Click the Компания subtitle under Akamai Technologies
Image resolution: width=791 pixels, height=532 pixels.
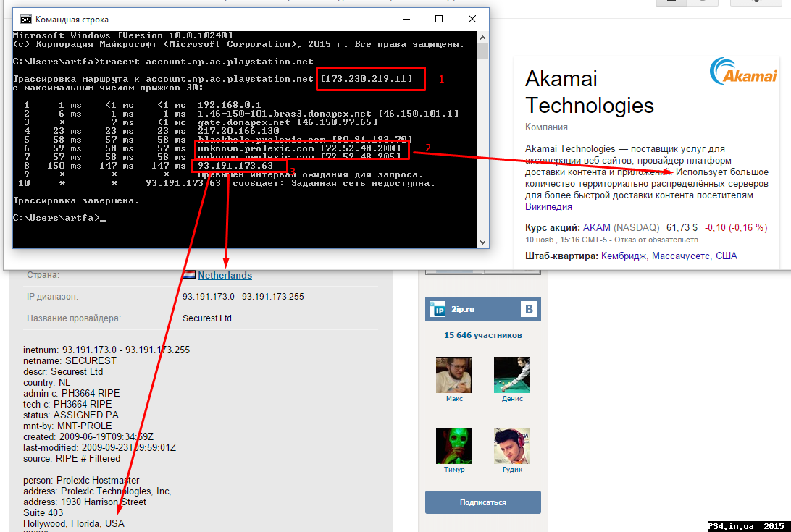[546, 127]
